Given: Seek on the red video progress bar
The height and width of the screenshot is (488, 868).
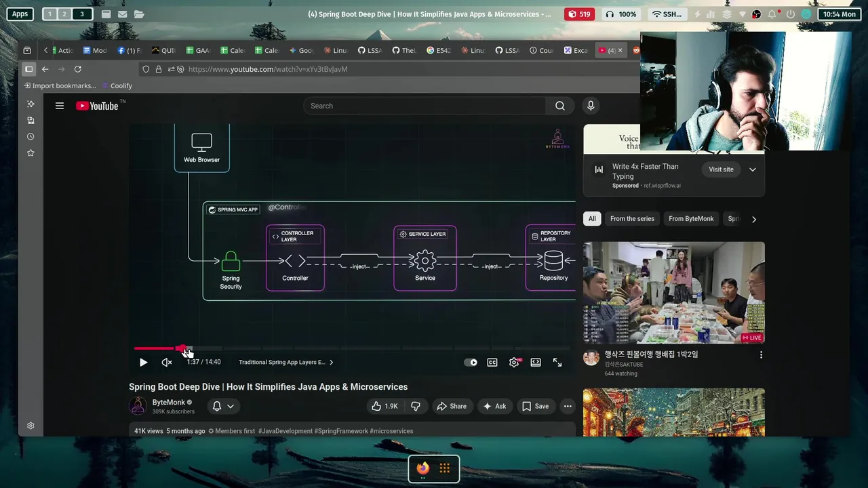Looking at the screenshot, I should [x=353, y=348].
